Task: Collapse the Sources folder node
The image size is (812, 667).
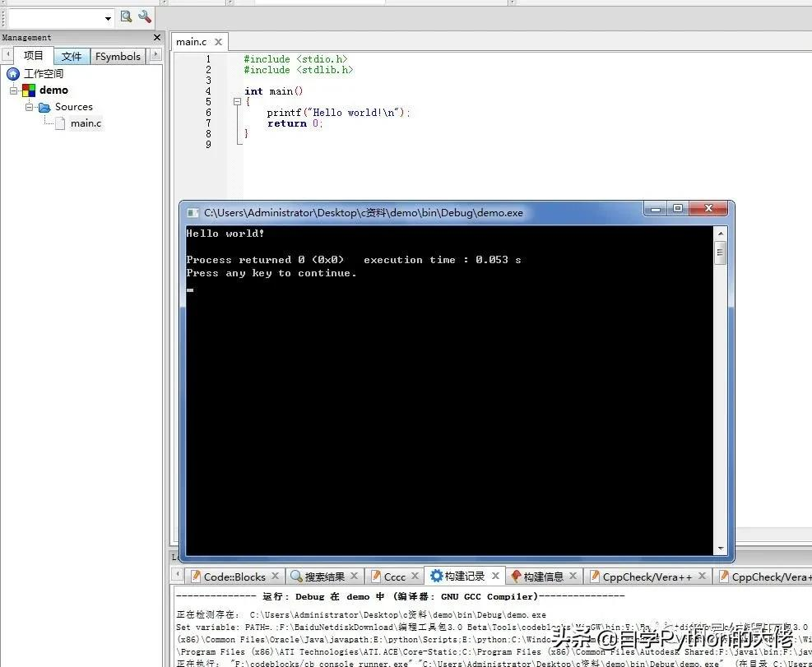Action: click(x=30, y=107)
